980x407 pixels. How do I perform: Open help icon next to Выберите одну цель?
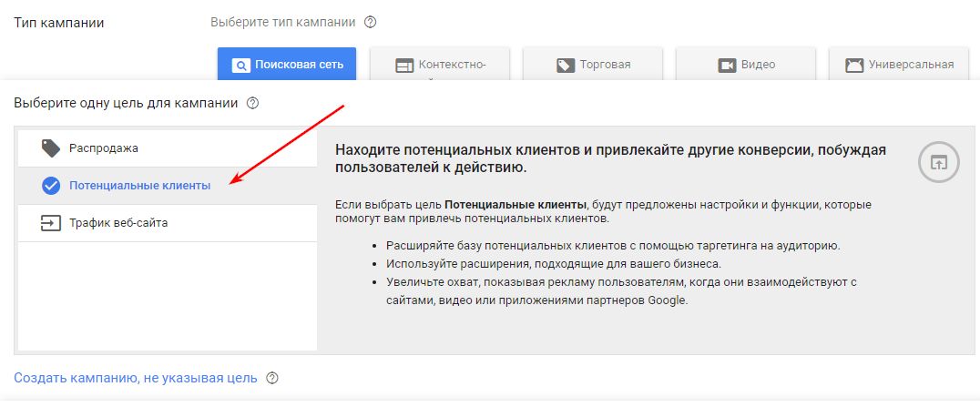252,103
